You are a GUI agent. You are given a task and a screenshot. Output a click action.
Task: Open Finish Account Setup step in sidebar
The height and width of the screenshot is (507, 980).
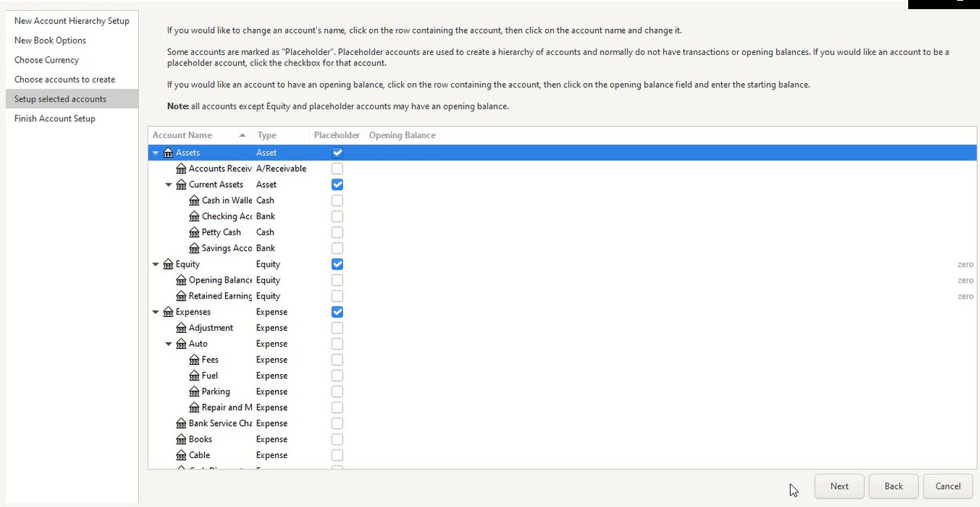[x=55, y=119]
